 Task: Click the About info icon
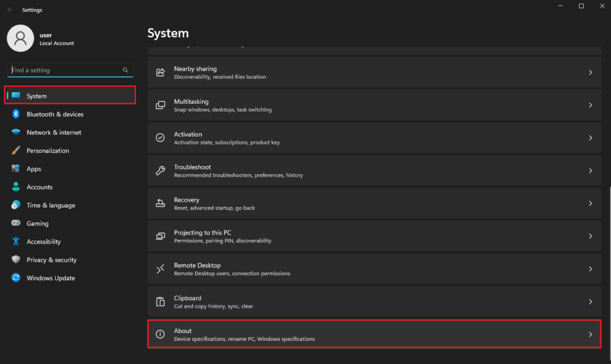tap(160, 334)
